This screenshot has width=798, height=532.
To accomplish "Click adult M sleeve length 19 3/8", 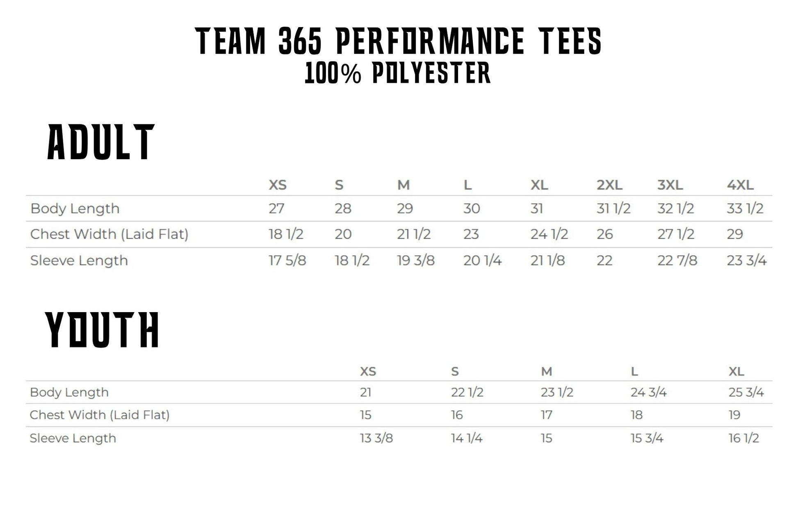I will click(x=415, y=260).
